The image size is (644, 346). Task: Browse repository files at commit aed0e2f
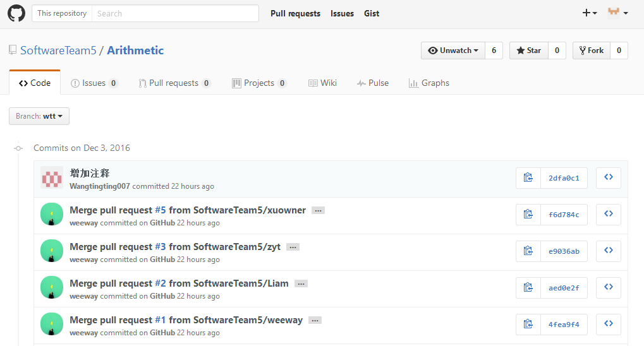point(609,288)
